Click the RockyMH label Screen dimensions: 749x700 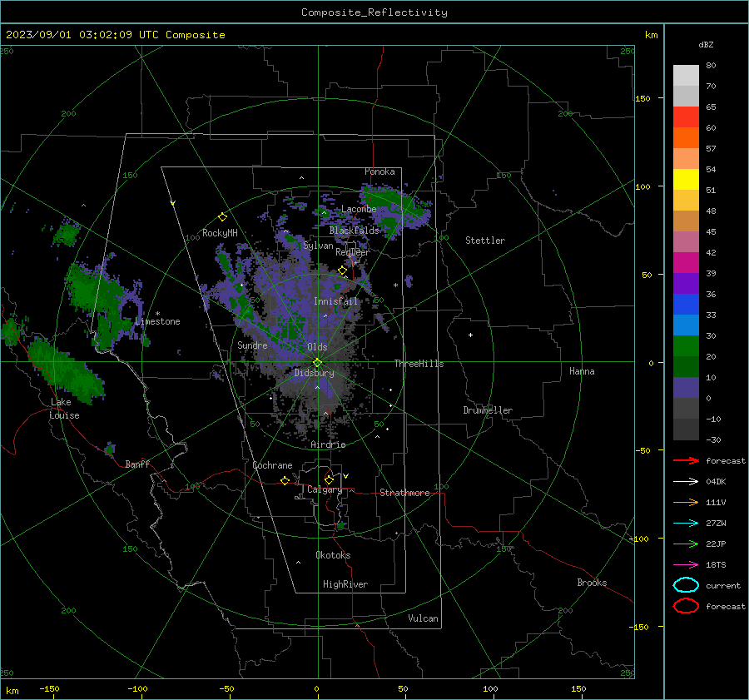[x=220, y=233]
